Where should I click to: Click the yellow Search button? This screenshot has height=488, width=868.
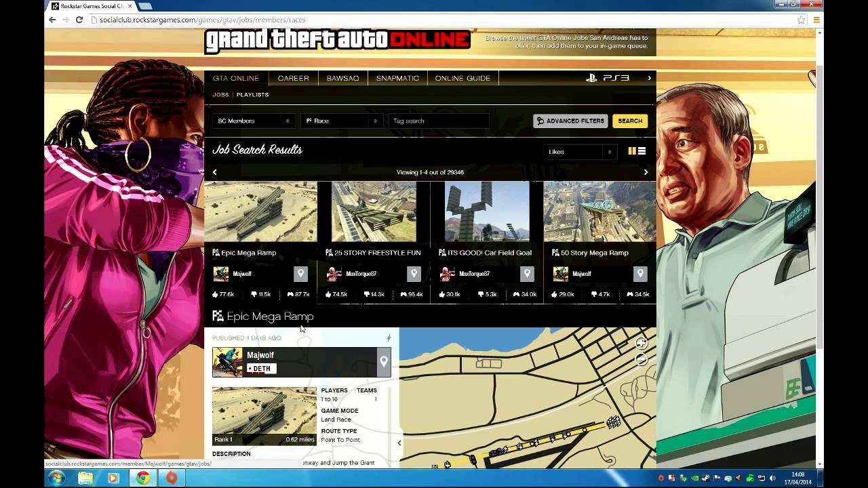(630, 121)
